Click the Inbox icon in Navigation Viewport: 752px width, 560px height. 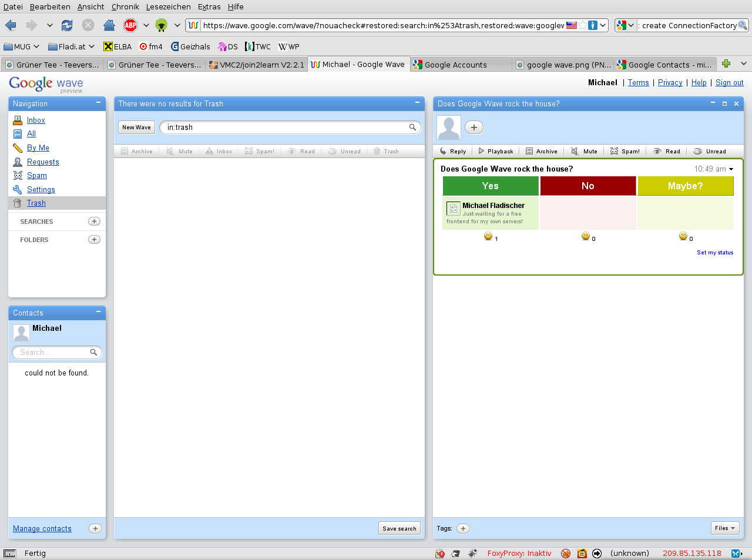pos(18,120)
